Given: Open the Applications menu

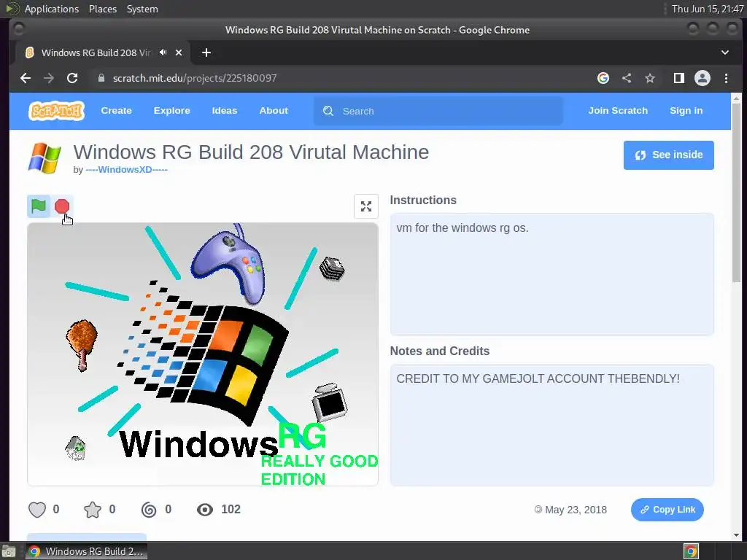Looking at the screenshot, I should point(52,9).
